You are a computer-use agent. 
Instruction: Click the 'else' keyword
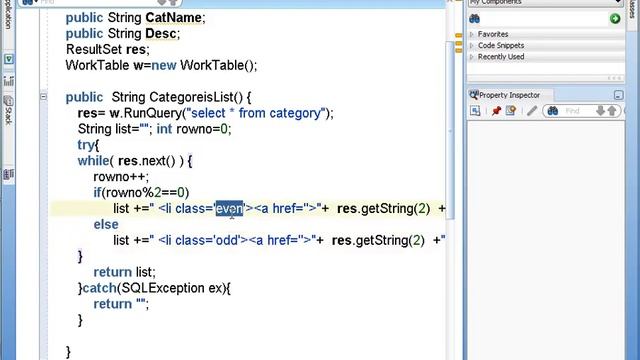tap(106, 224)
